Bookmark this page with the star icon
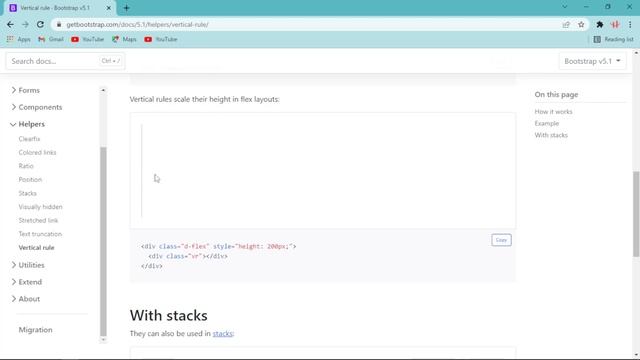Screen dimensions: 640x360 581,24
